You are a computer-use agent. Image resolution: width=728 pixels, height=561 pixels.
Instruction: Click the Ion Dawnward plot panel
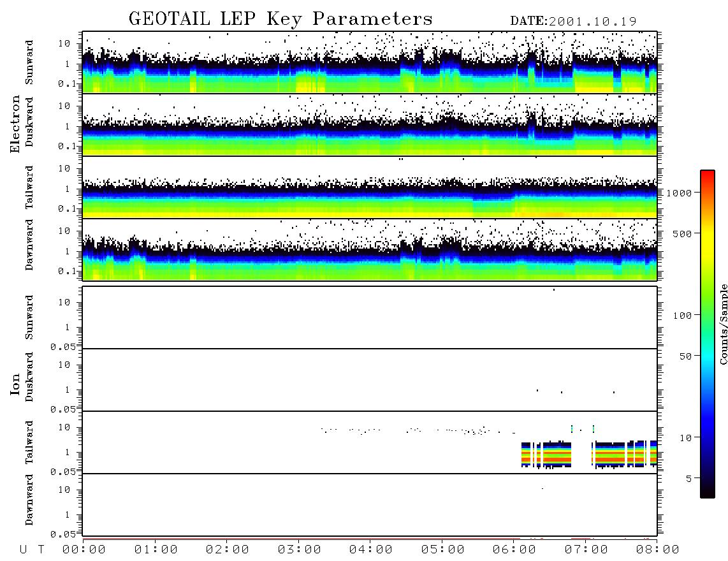coord(370,505)
